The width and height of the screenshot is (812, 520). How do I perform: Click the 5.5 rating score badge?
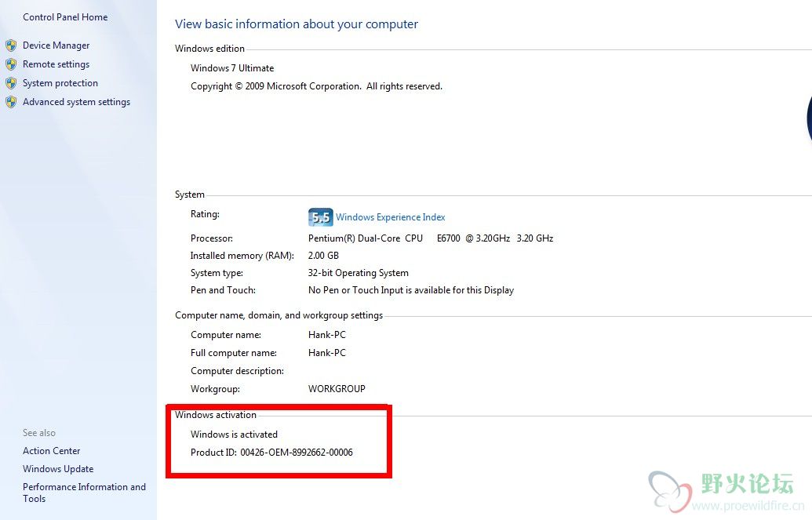tap(321, 217)
